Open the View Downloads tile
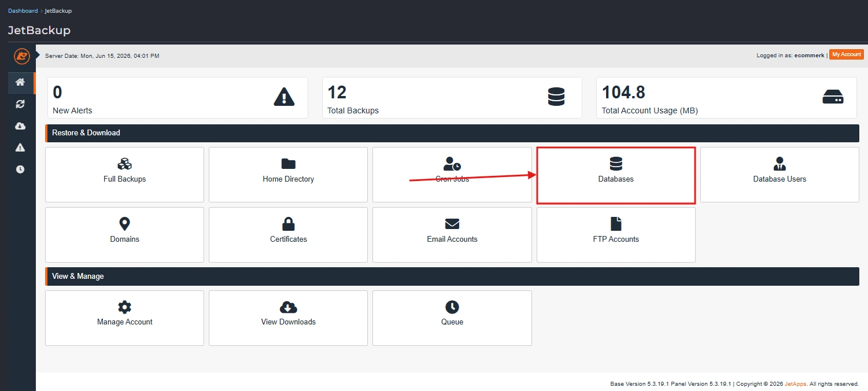 tap(288, 318)
